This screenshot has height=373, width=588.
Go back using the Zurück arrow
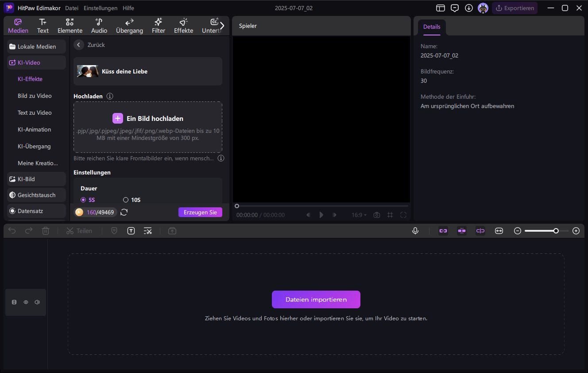79,45
